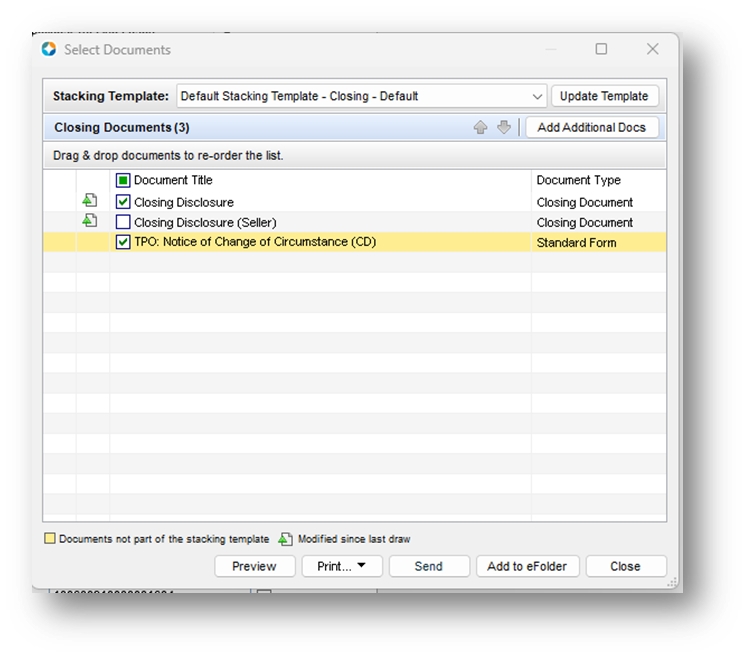Image resolution: width=748 pixels, height=658 pixels.
Task: Open the Stacking Template dropdown
Action: pos(538,97)
